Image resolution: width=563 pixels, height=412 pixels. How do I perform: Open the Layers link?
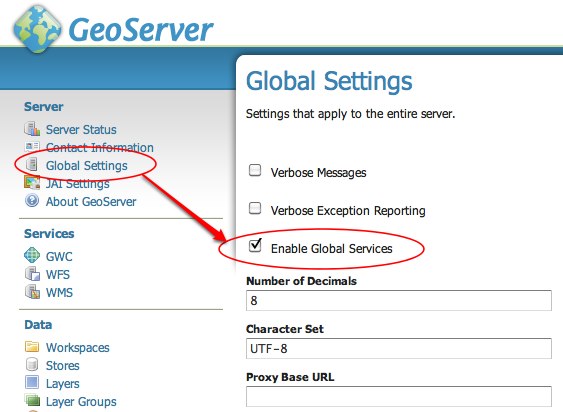click(62, 384)
